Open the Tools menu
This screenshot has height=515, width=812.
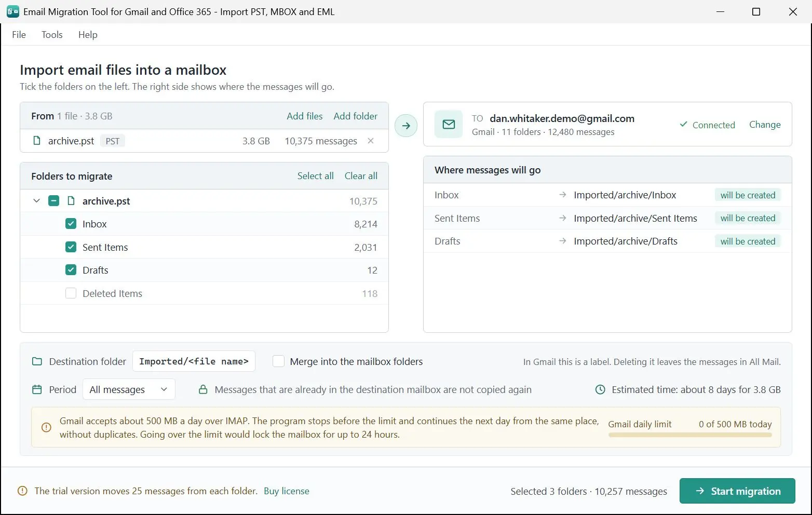(52, 34)
